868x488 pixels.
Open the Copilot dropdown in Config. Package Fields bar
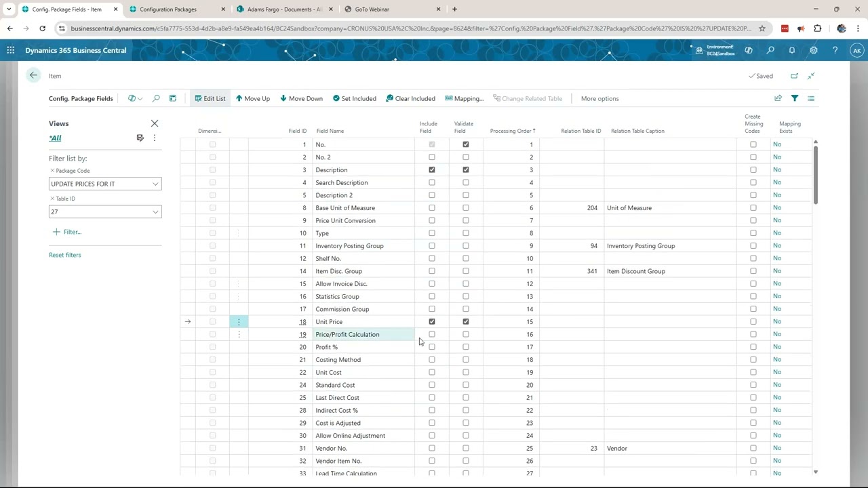(x=135, y=98)
